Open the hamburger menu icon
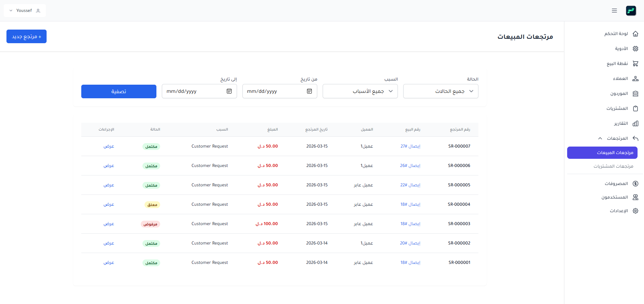Image resolution: width=644 pixels, height=304 pixels. click(x=614, y=11)
